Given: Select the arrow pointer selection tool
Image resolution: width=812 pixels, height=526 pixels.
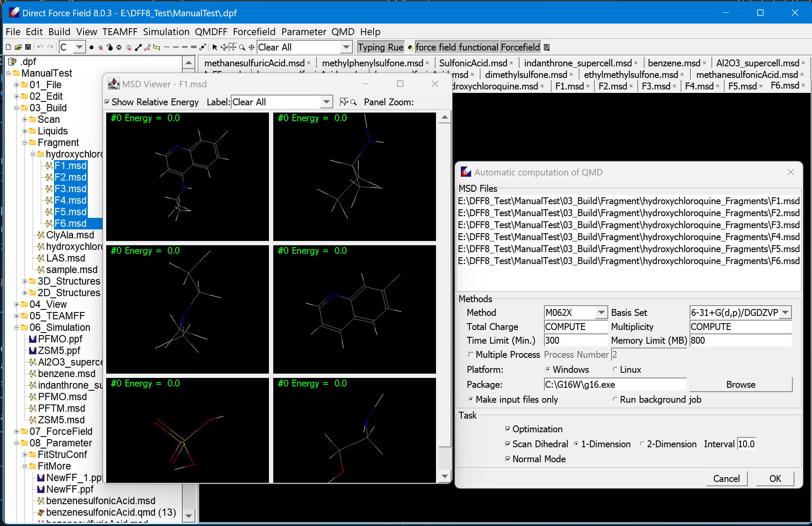Looking at the screenshot, I should coord(215,47).
